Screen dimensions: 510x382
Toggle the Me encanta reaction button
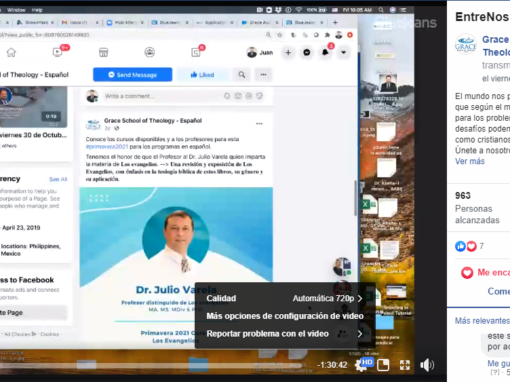click(485, 273)
